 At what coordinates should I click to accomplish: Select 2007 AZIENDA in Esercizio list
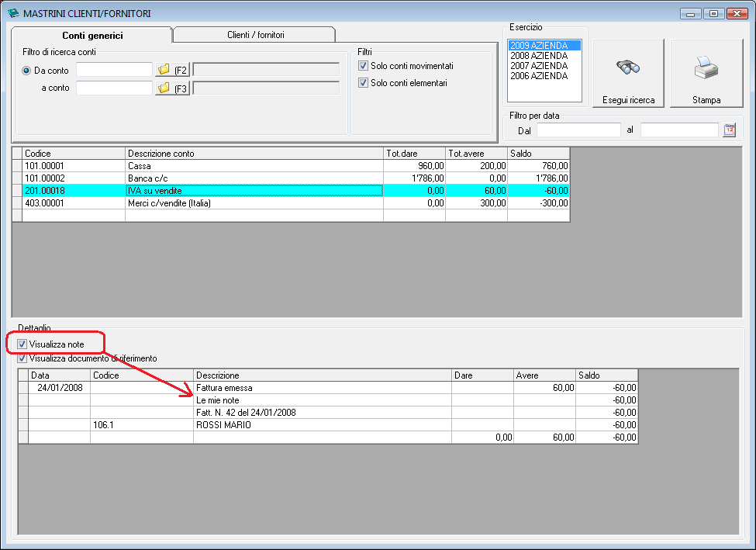[x=544, y=66]
